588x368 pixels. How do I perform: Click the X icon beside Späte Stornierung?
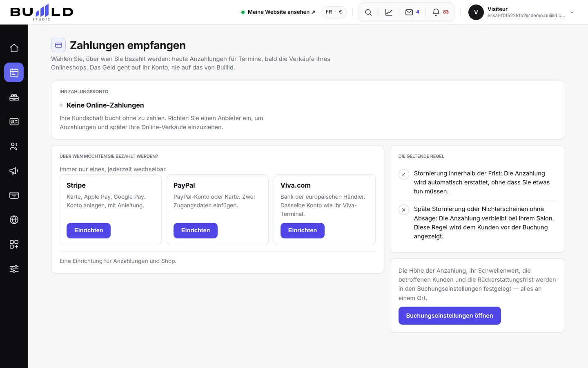pos(404,210)
